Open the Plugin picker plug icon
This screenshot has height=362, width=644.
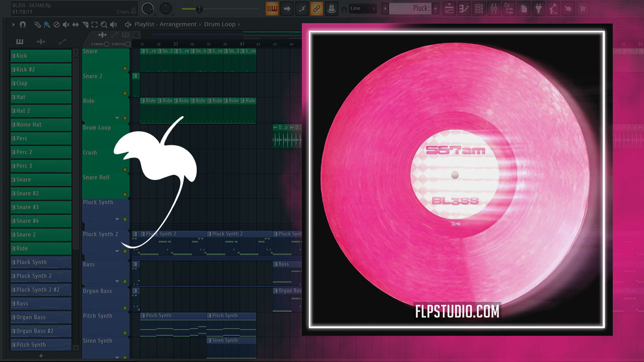538,9
